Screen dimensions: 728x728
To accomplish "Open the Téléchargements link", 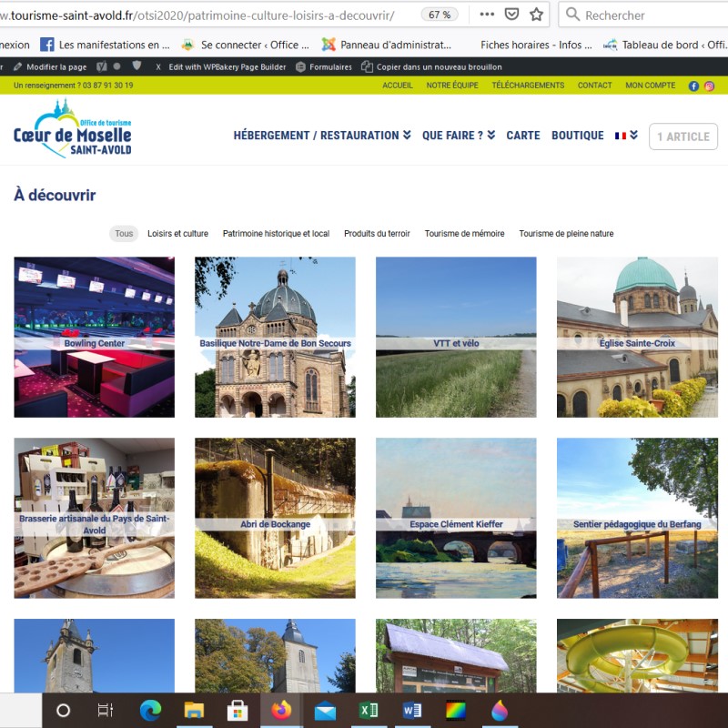I will coord(528,86).
